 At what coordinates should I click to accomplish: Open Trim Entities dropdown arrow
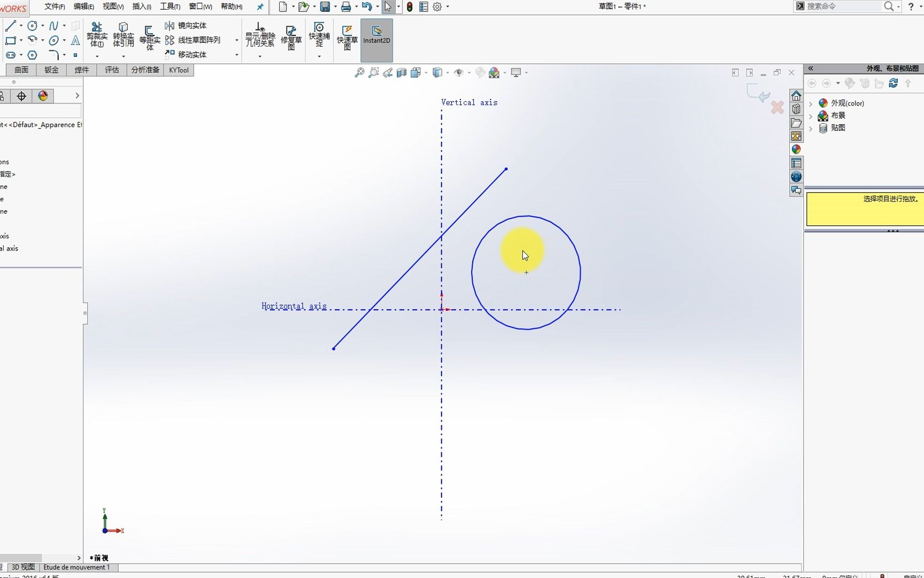(97, 56)
